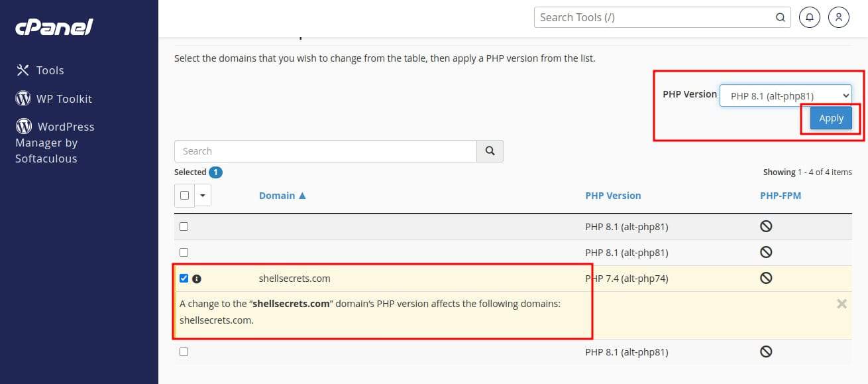Image resolution: width=868 pixels, height=384 pixels.
Task: Uncheck the shellsecrets.com checkbox
Action: tap(184, 279)
